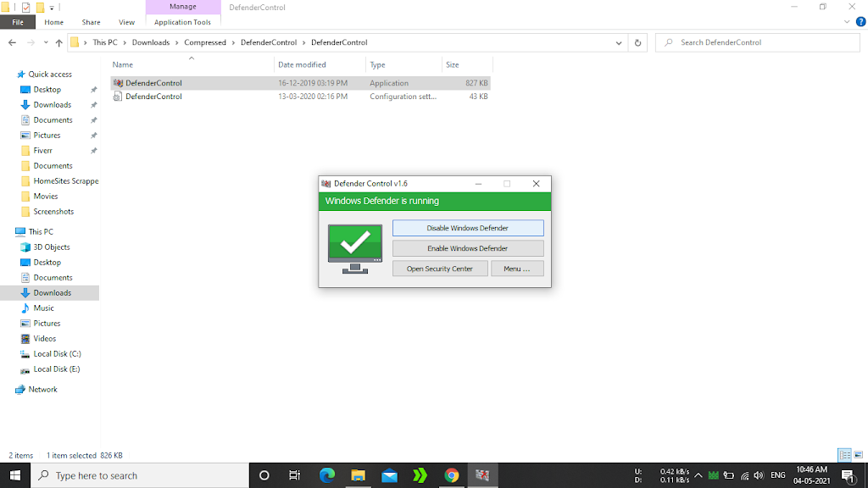
Task: Open Microsoft Edge from the taskbar
Action: [x=327, y=475]
